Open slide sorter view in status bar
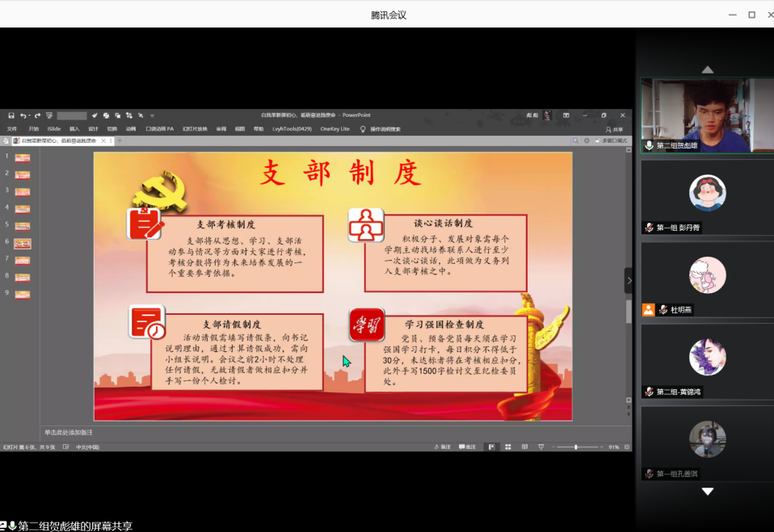The width and height of the screenshot is (774, 532). click(507, 446)
